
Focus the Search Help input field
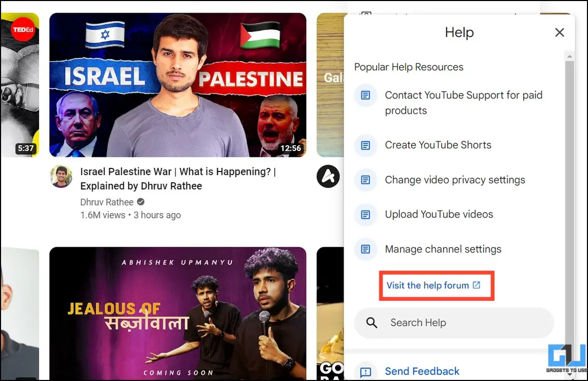pyautogui.click(x=454, y=323)
